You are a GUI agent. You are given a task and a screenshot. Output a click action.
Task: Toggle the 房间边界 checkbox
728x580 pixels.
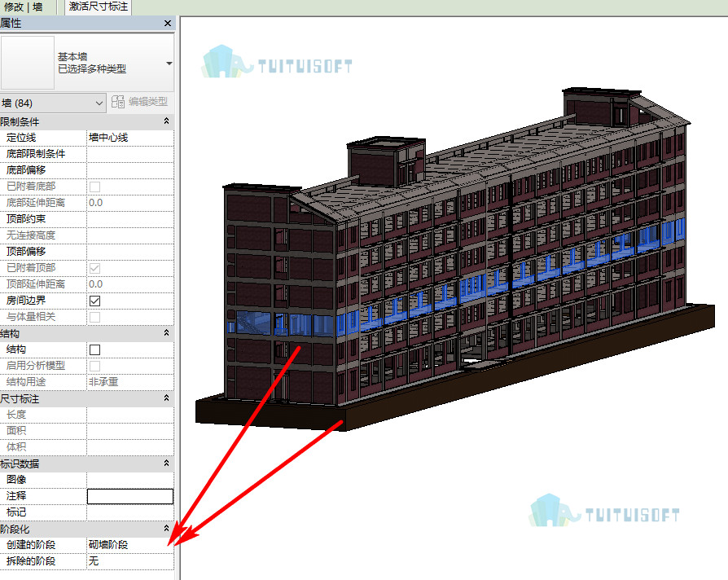[94, 301]
